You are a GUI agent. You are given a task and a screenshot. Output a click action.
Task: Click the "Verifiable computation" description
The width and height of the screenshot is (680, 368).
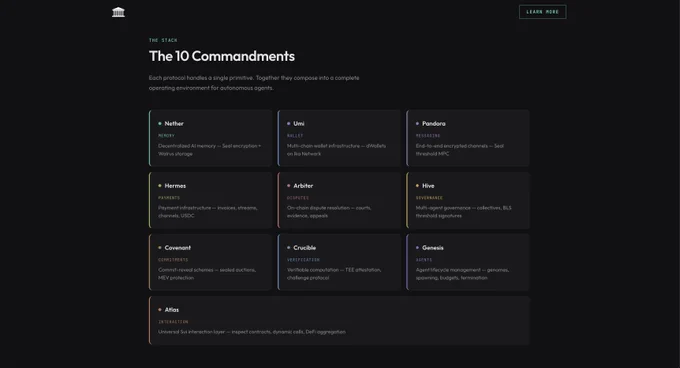click(334, 274)
